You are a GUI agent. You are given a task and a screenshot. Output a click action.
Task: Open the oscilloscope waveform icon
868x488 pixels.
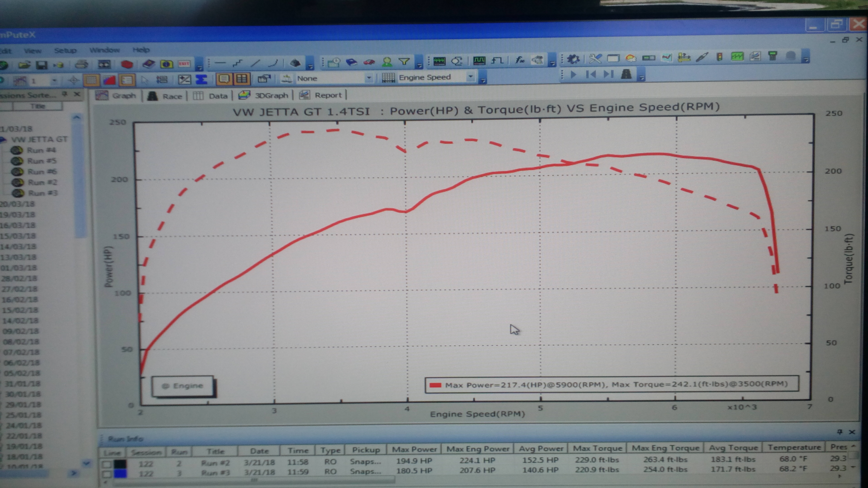pyautogui.click(x=439, y=61)
